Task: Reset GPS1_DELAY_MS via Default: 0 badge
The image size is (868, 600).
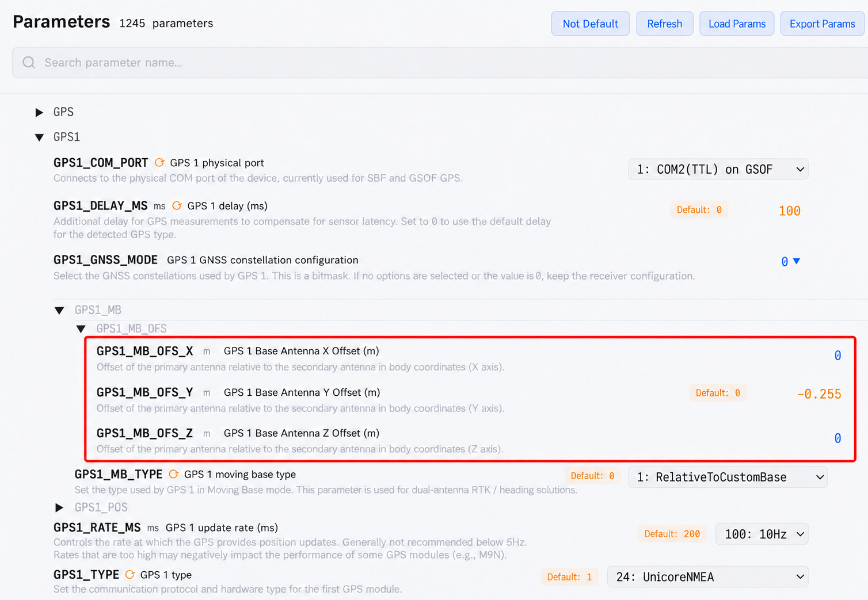Action: tap(699, 209)
